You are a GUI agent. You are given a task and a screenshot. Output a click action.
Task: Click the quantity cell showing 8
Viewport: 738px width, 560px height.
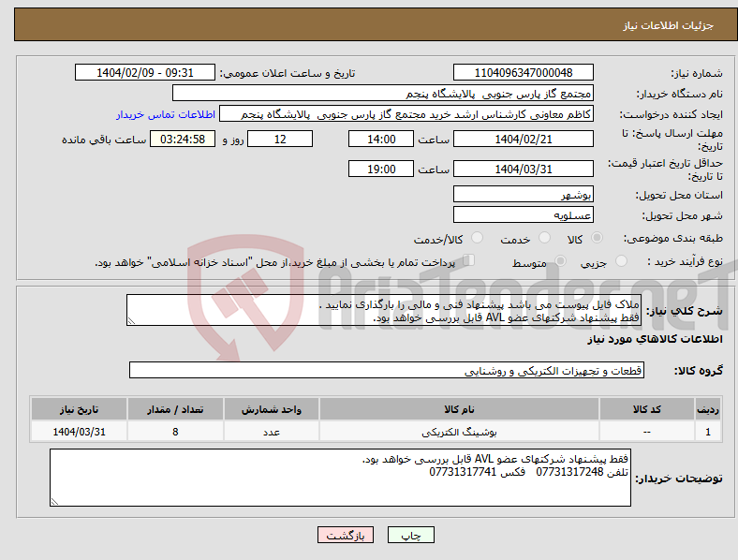(175, 432)
